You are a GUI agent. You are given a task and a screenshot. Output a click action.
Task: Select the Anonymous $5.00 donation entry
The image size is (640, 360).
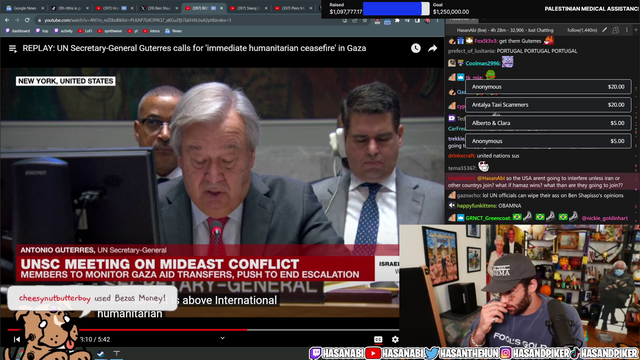coord(548,141)
